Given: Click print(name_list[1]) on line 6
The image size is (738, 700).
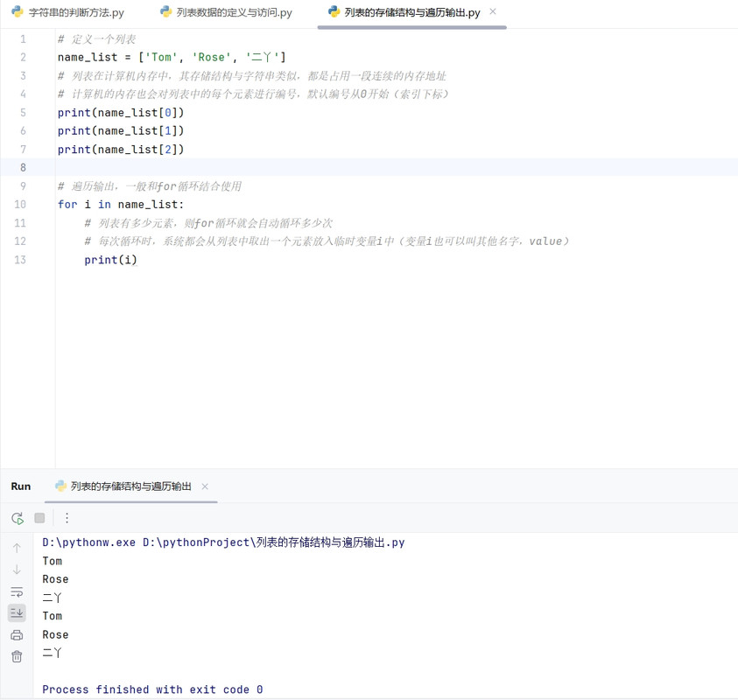Looking at the screenshot, I should coord(121,130).
